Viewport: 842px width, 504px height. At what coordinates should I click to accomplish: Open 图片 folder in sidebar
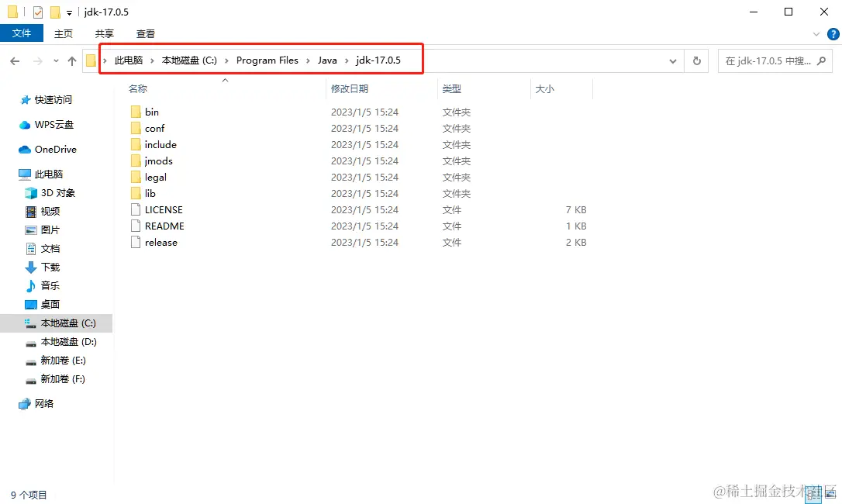point(50,230)
